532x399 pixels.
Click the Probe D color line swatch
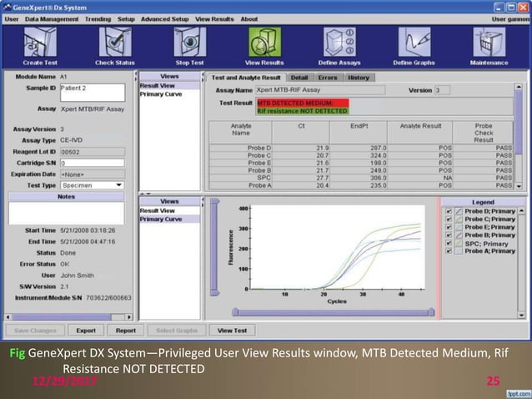(459, 211)
